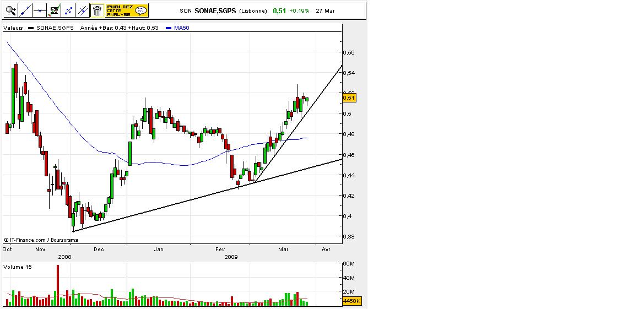Click the 2008 year axis label

[x=64, y=257]
